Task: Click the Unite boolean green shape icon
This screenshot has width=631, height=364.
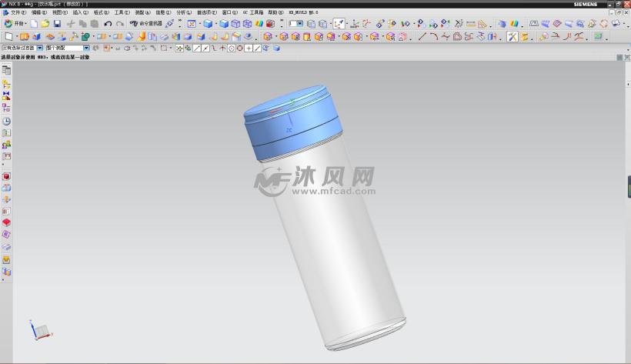Action: [x=85, y=37]
